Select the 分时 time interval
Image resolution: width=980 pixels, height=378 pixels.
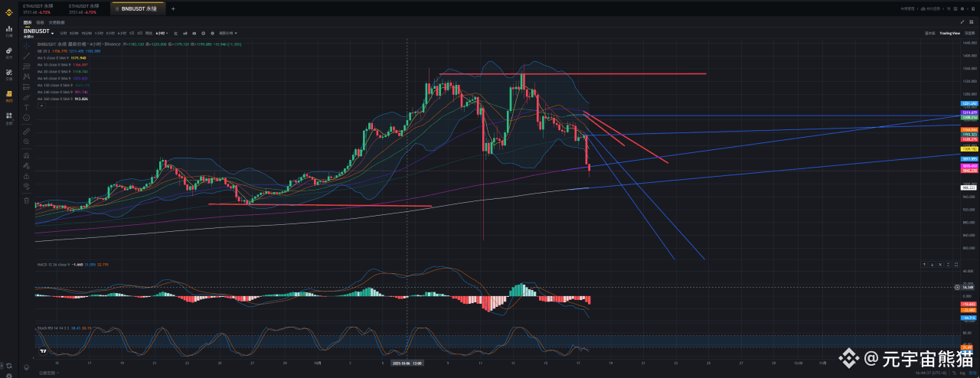63,33
